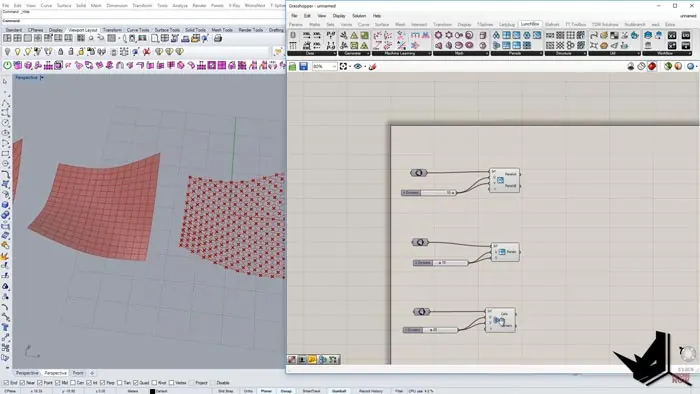700x394 pixels.
Task: Open the Curve Tools tab in Rhino
Action: (138, 30)
